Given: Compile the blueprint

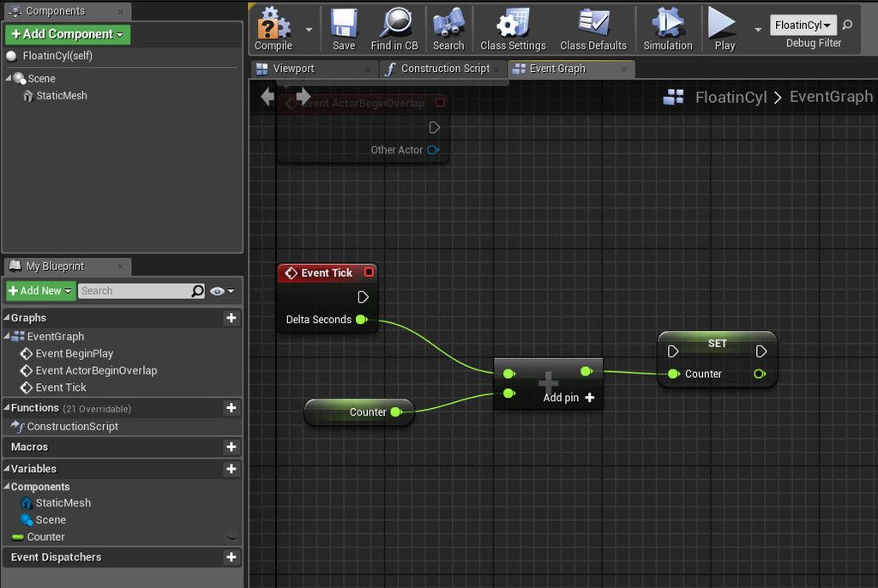Looking at the screenshot, I should pos(273,28).
